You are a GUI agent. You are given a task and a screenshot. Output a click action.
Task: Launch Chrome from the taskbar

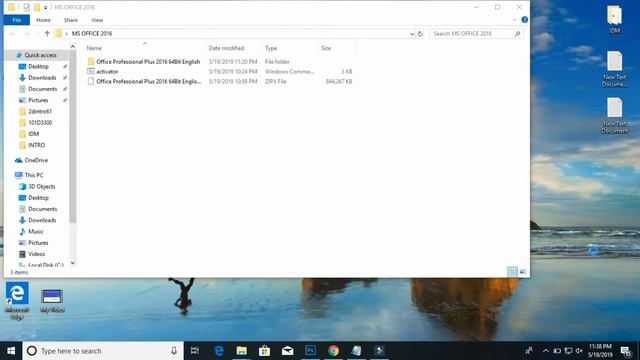tap(333, 351)
